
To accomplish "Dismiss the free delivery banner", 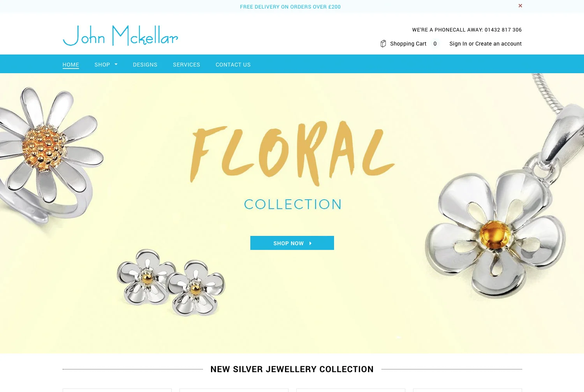I will (x=520, y=6).
